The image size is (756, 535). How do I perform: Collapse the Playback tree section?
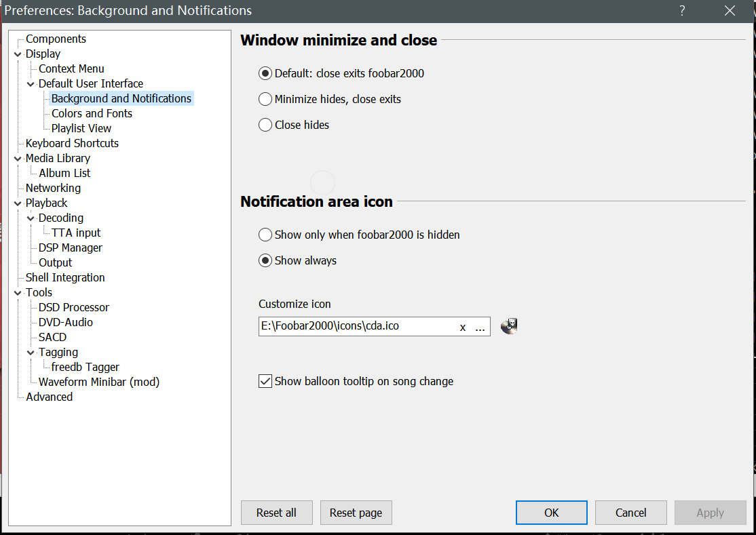18,203
